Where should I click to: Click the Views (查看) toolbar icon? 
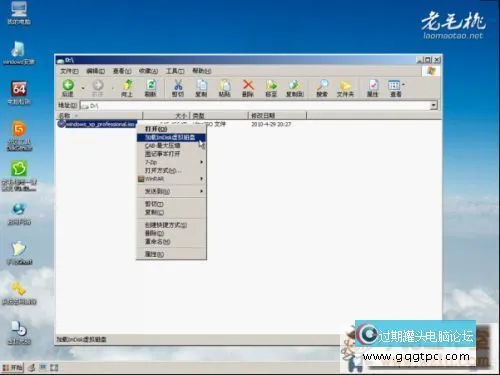pyautogui.click(x=394, y=85)
